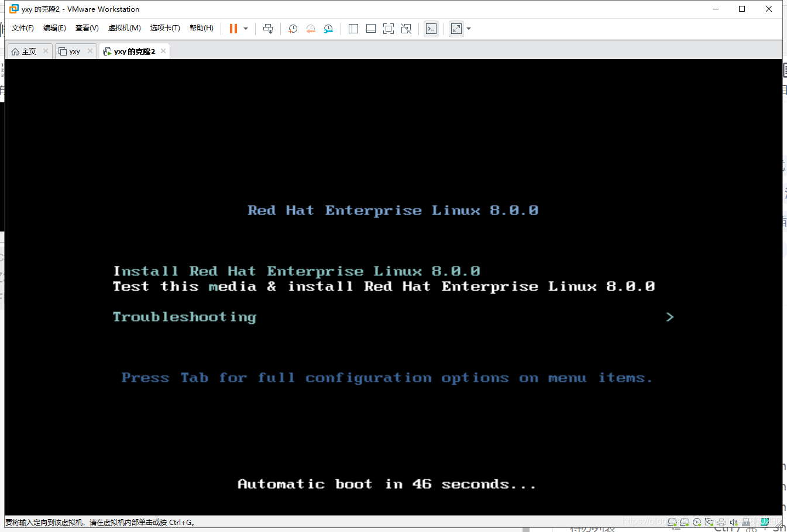Open the console view icon
Viewport: 787px width, 532px height.
[x=431, y=29]
